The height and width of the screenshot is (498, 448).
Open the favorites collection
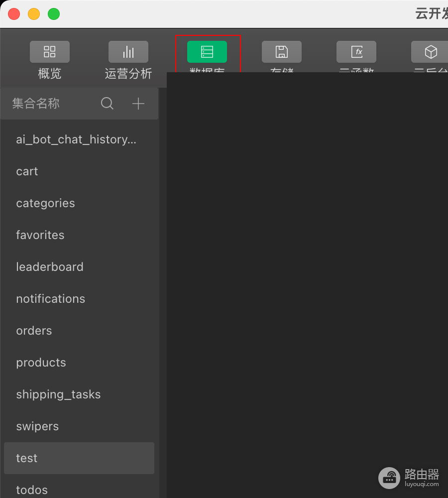tap(79, 236)
